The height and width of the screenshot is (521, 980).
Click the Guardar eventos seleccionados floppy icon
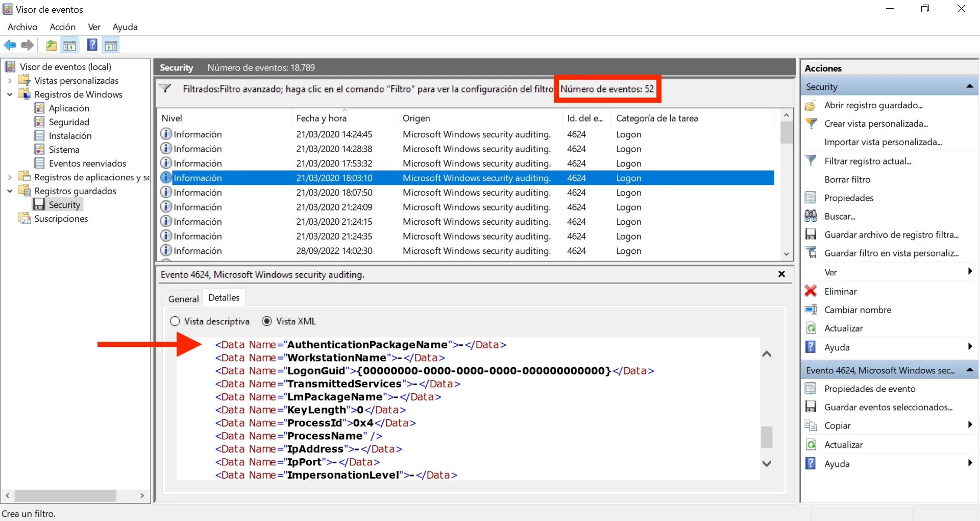(811, 407)
